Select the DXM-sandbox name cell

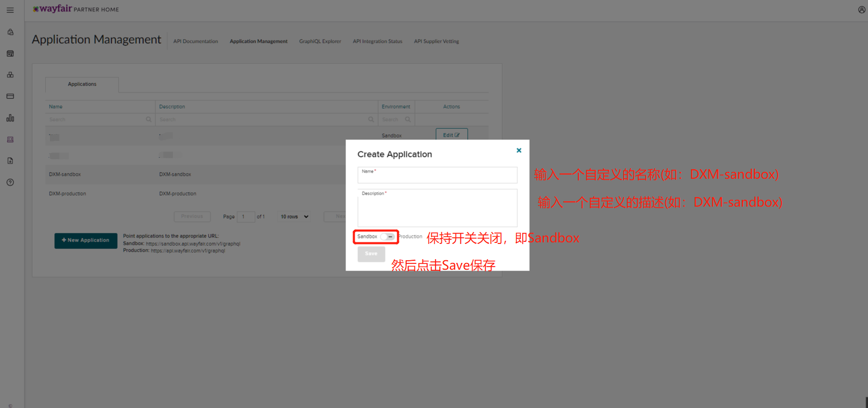click(x=65, y=174)
